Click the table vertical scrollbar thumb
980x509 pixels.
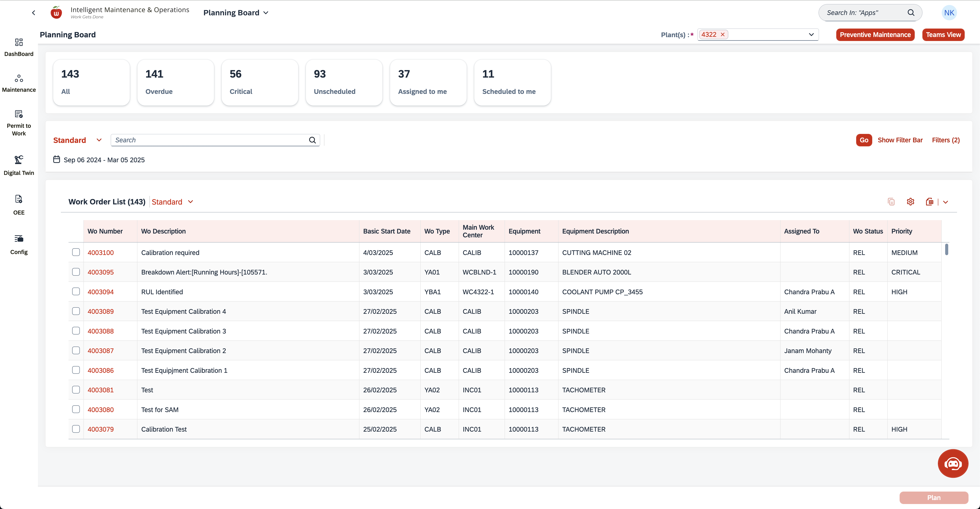[946, 250]
